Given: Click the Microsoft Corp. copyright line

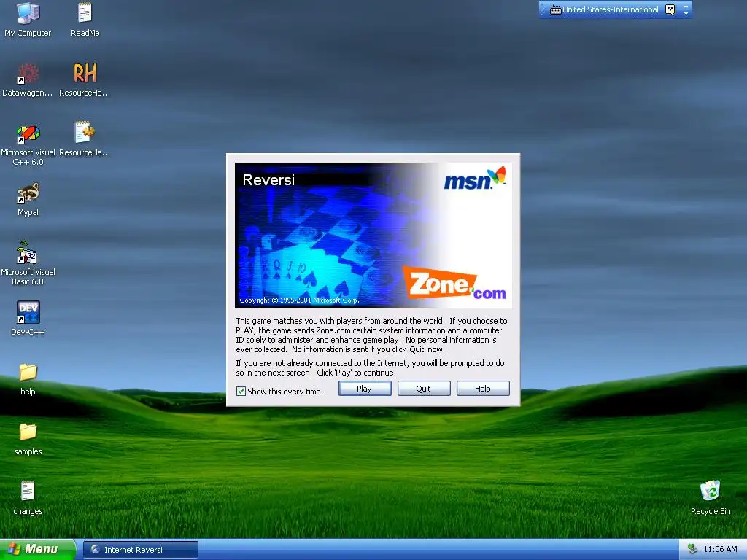Looking at the screenshot, I should (299, 300).
